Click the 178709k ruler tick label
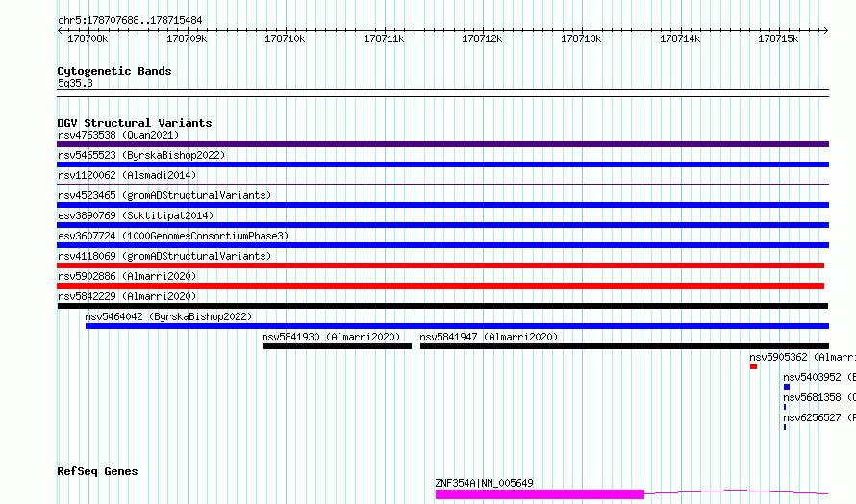856x504 pixels. (187, 39)
